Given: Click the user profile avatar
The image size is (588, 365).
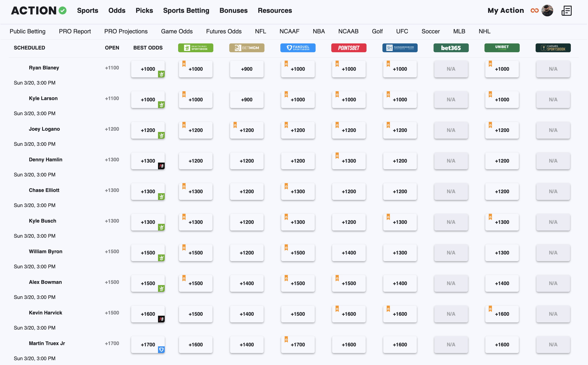Looking at the screenshot, I should [x=547, y=11].
